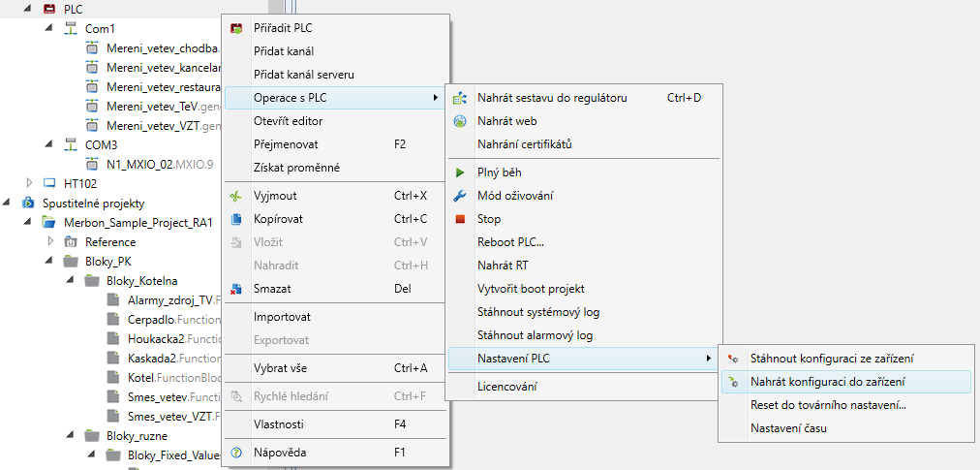Viewport: 980px width, 470px height.
Task: Click the Vyjmout scissors icon
Action: point(236,196)
